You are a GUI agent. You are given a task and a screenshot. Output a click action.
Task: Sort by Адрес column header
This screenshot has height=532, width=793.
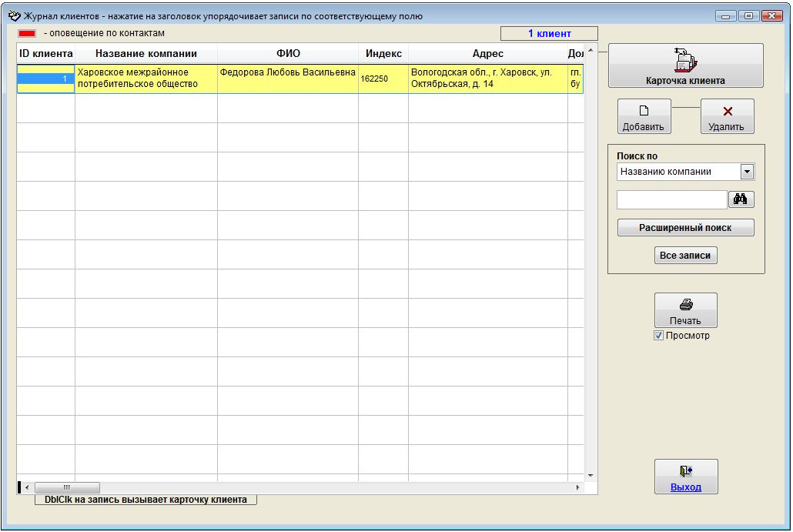(487, 54)
